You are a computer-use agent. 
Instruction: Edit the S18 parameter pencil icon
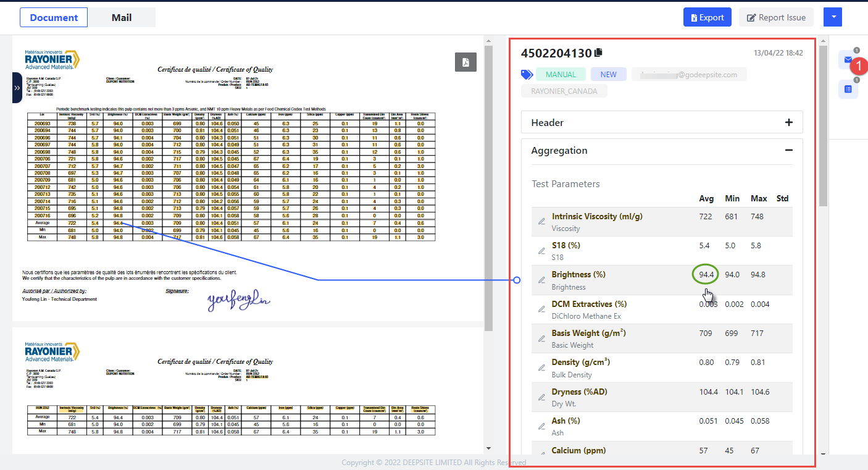pyautogui.click(x=541, y=251)
